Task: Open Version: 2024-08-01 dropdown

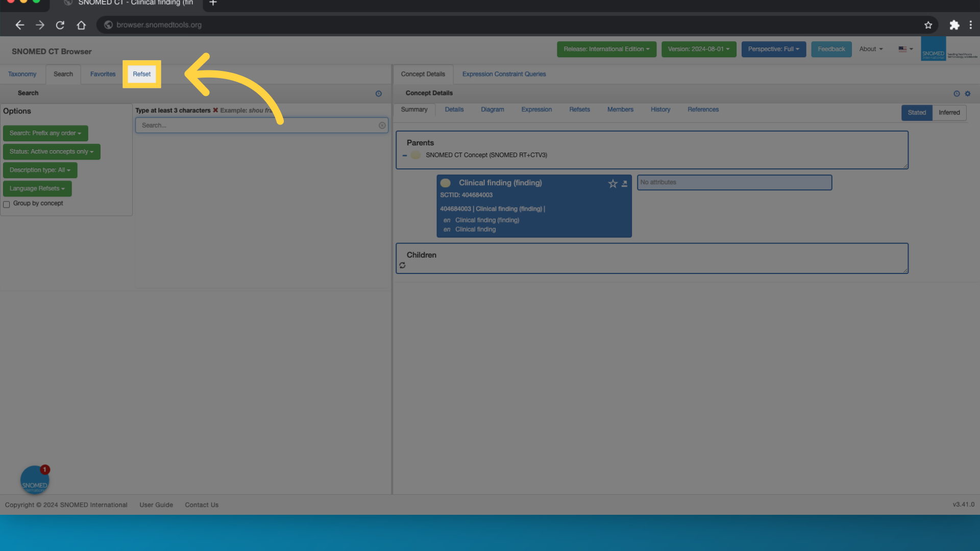Action: pyautogui.click(x=698, y=49)
